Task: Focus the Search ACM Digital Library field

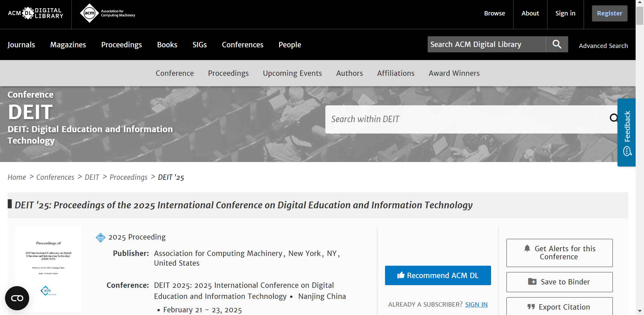Action: coord(487,44)
